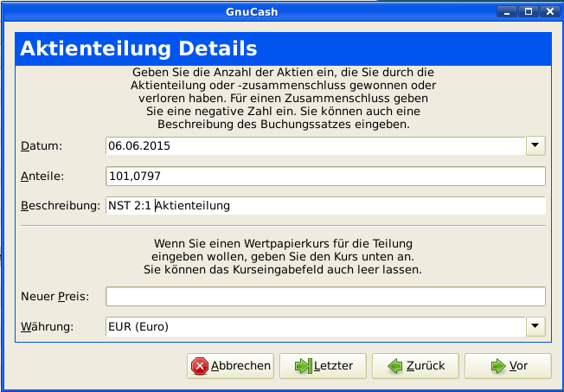Click into the Anteile field with 101,0797
This screenshot has height=392, width=564.
[325, 177]
